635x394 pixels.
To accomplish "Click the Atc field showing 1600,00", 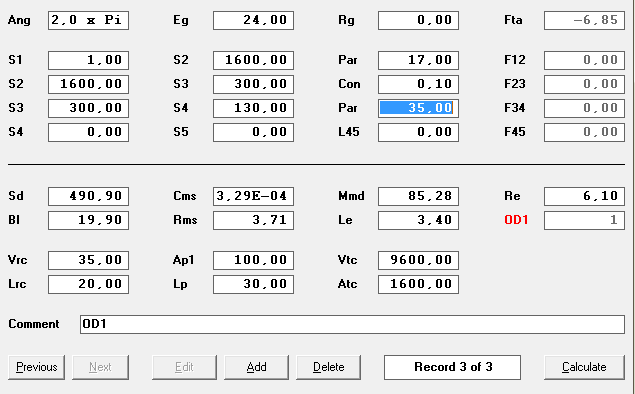I will (418, 284).
